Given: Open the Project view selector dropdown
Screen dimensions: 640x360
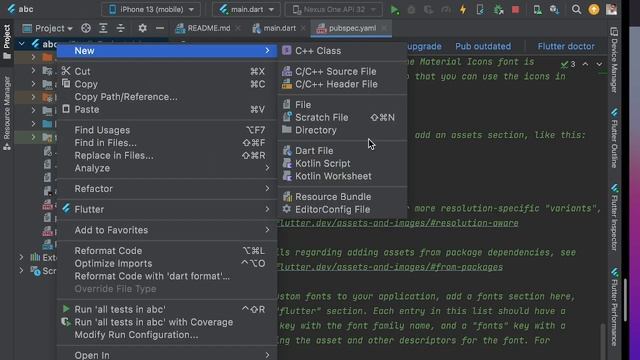Looking at the screenshot, I should [x=47, y=28].
